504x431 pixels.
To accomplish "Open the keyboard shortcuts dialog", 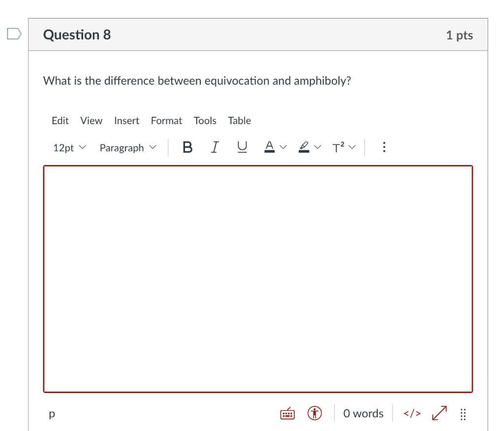I will [x=287, y=413].
